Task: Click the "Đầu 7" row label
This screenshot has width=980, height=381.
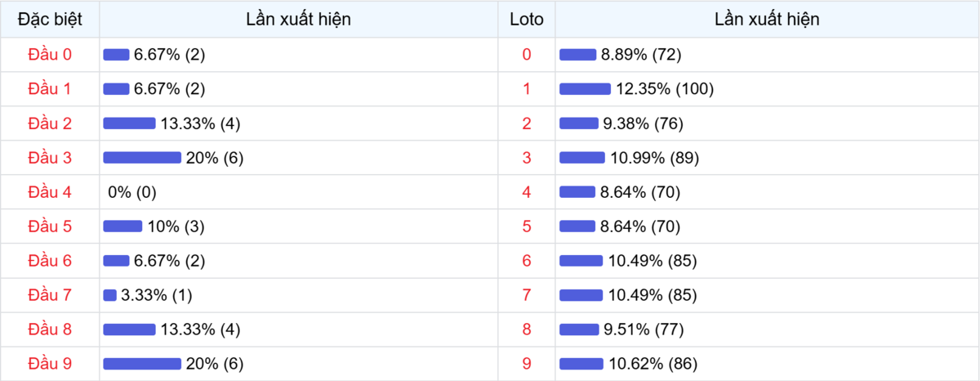Action: (x=50, y=295)
